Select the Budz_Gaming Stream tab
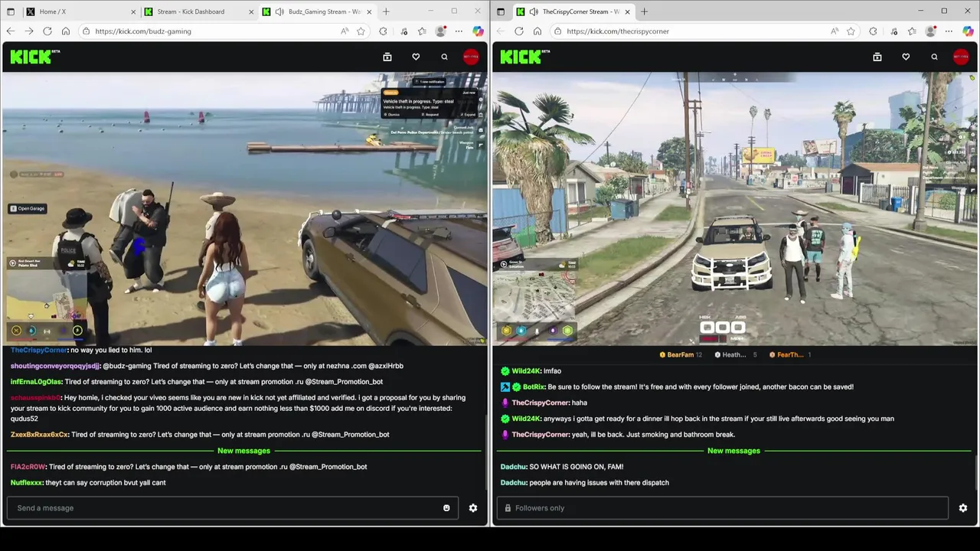 (316, 11)
